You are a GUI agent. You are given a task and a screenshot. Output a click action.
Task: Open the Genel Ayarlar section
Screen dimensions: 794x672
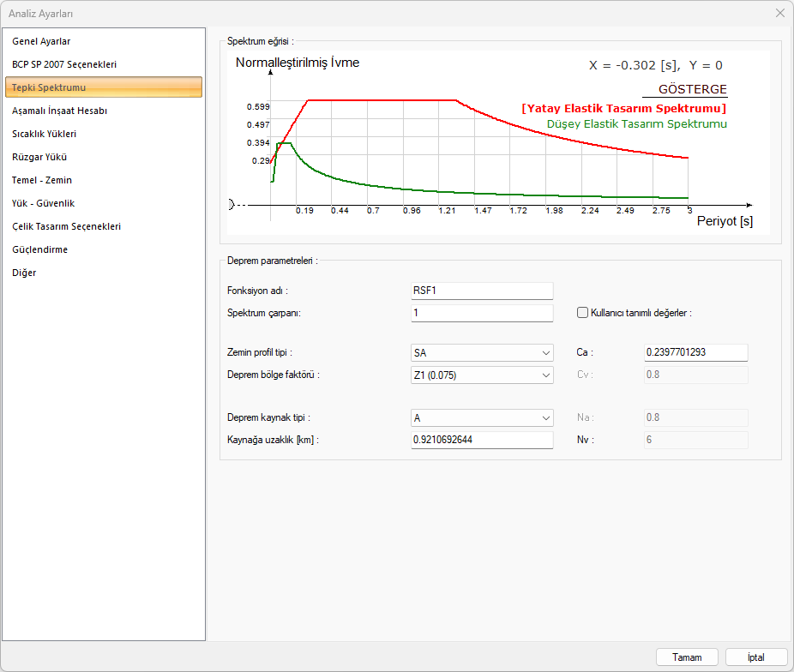(x=41, y=41)
